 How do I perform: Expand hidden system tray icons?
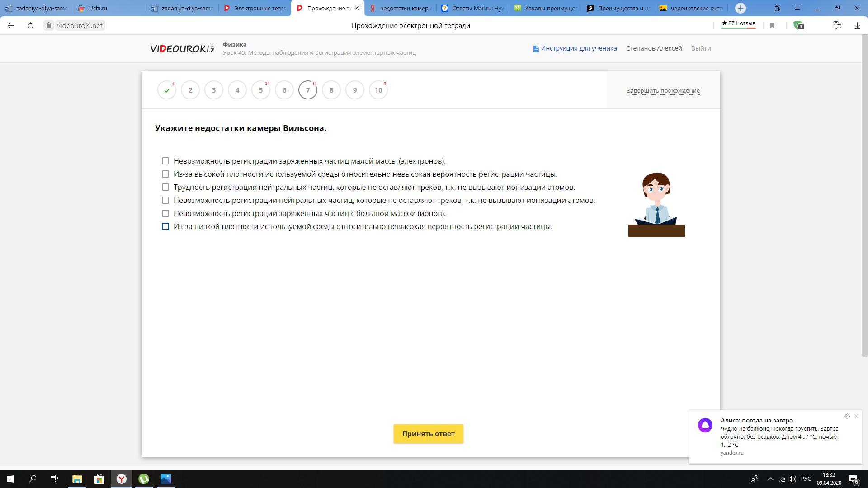click(x=771, y=479)
